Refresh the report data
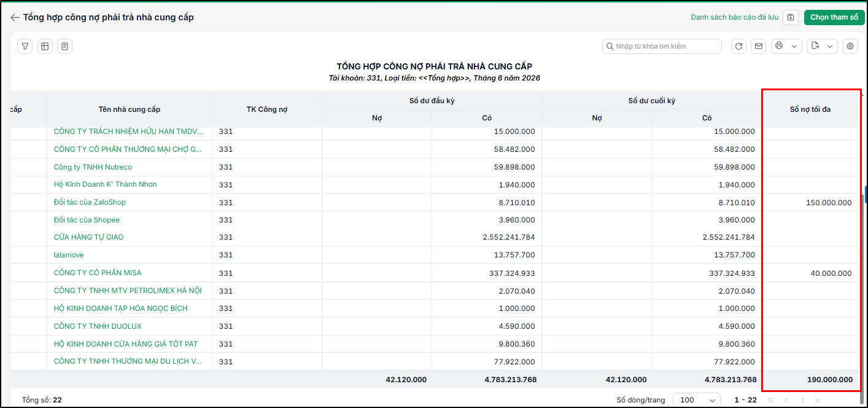The height and width of the screenshot is (408, 868). tap(738, 46)
